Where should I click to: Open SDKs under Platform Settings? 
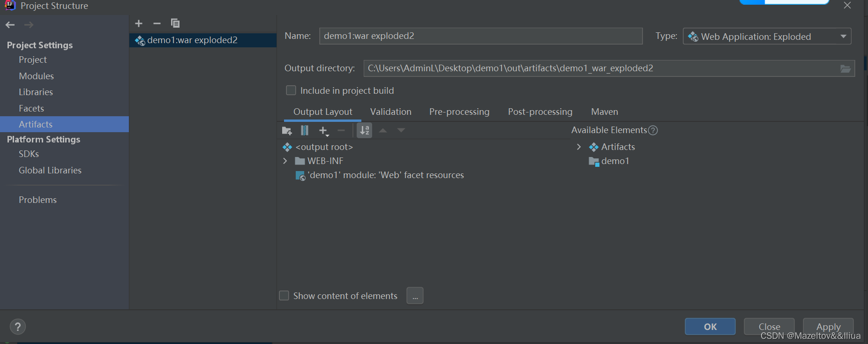click(x=29, y=154)
